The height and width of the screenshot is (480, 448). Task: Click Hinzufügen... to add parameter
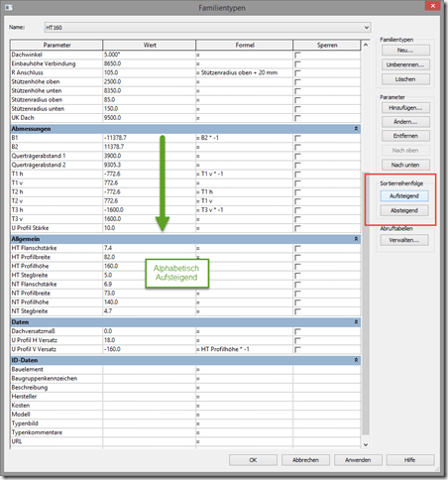[405, 108]
